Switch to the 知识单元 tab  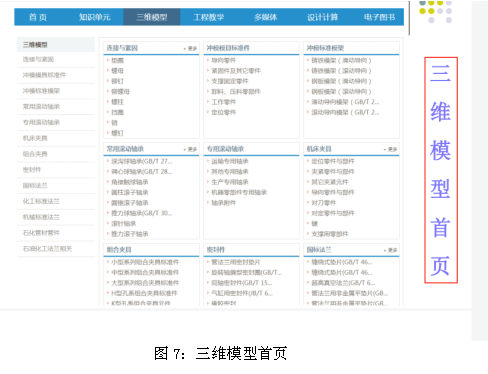click(x=94, y=17)
